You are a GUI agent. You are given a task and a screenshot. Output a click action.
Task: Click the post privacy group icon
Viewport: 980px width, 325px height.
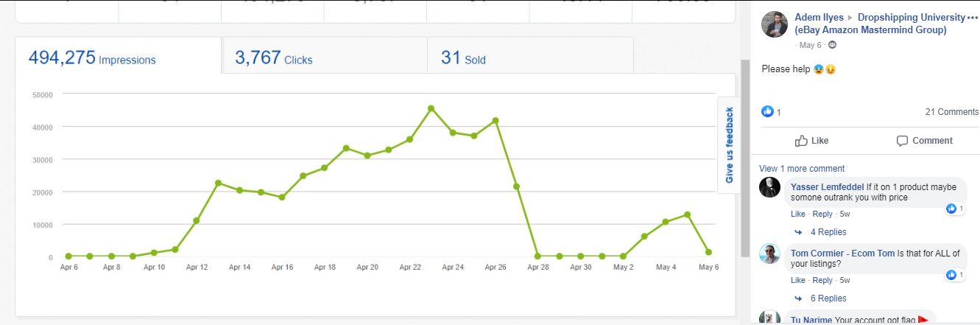click(x=833, y=45)
